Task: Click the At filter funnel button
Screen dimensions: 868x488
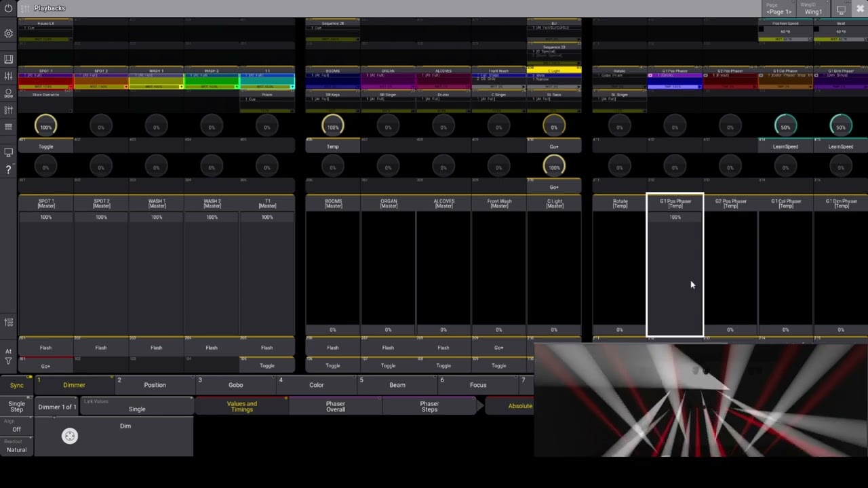Action: 8,357
